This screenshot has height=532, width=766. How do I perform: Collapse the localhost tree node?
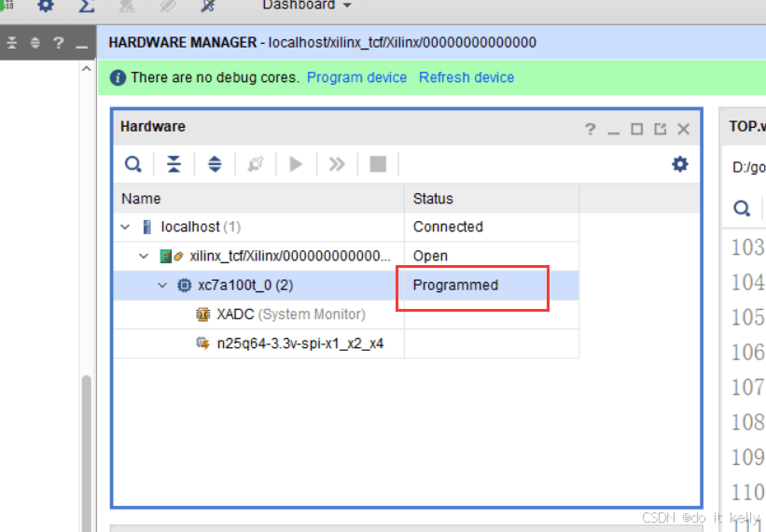[x=126, y=227]
